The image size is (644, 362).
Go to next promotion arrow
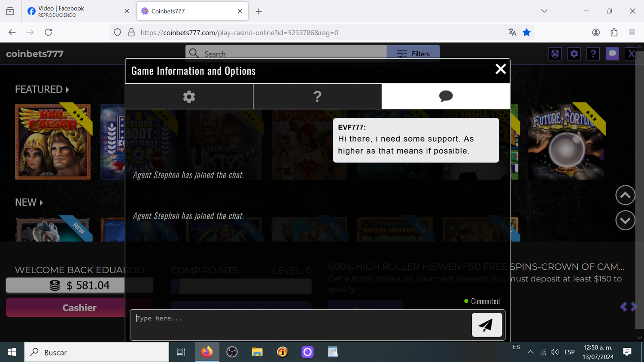point(634,307)
